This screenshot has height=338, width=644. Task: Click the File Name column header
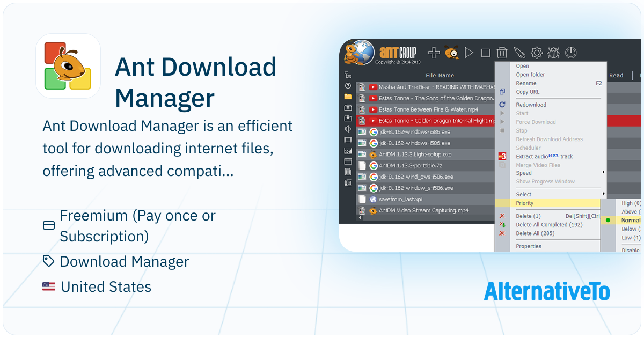coord(440,76)
